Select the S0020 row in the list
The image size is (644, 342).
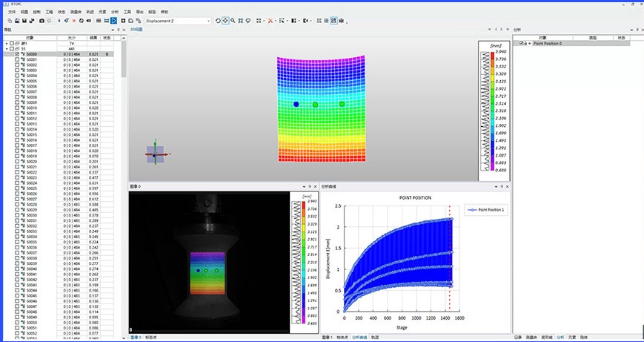(x=32, y=162)
